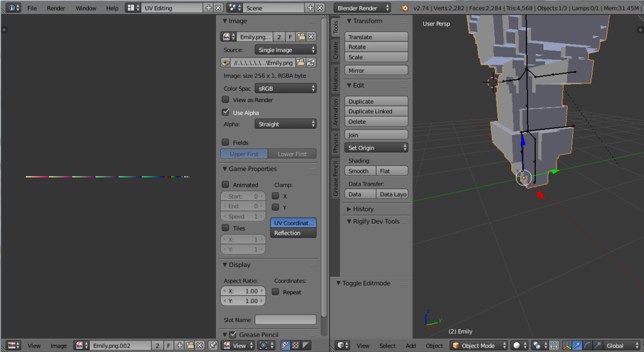Enable View as Render checkbox
The image size is (644, 352).
coord(226,100)
